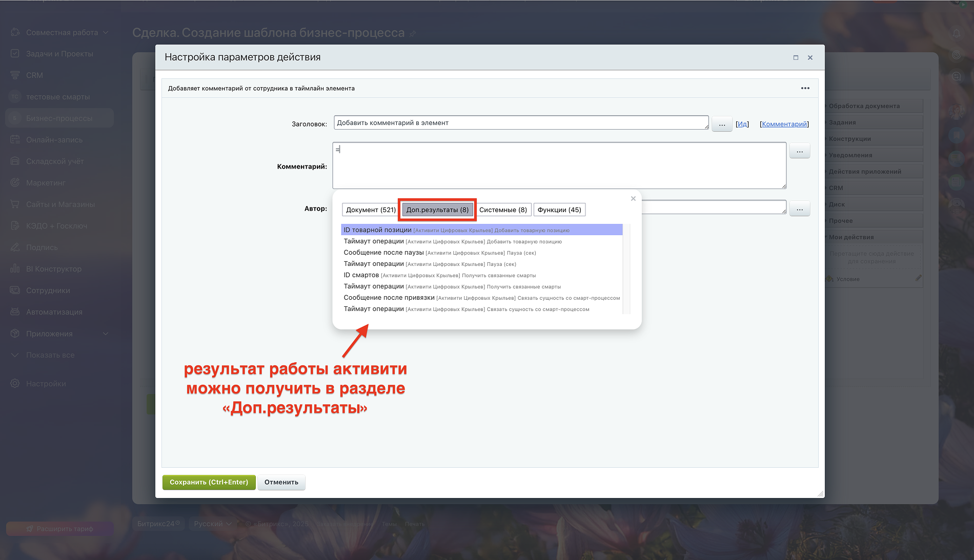The image size is (974, 560).
Task: Close the variable picker popup with X
Action: coord(633,199)
